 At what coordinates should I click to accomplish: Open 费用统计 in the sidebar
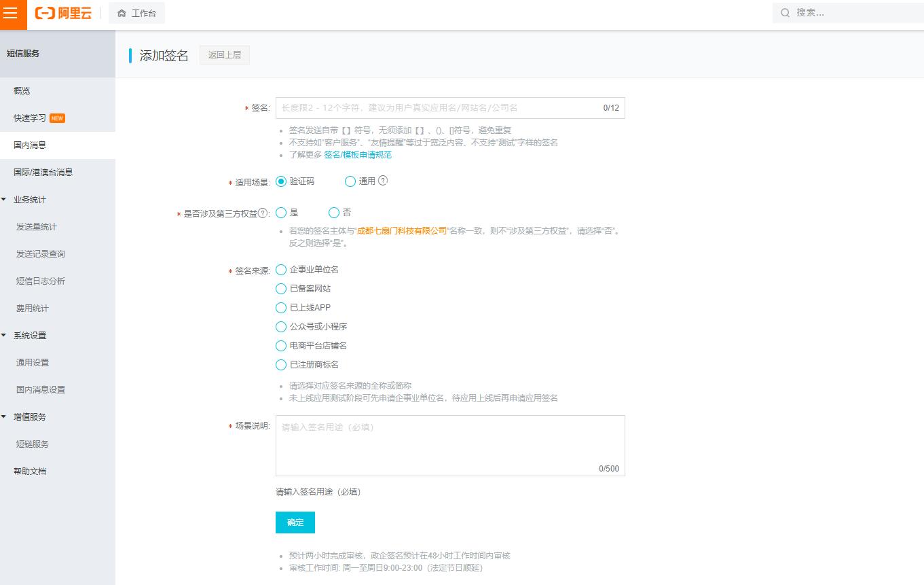tap(58, 308)
